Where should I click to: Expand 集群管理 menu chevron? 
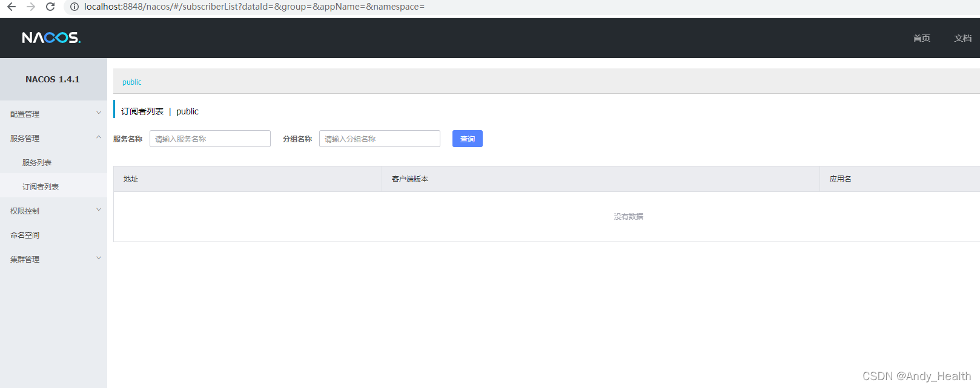(x=99, y=258)
